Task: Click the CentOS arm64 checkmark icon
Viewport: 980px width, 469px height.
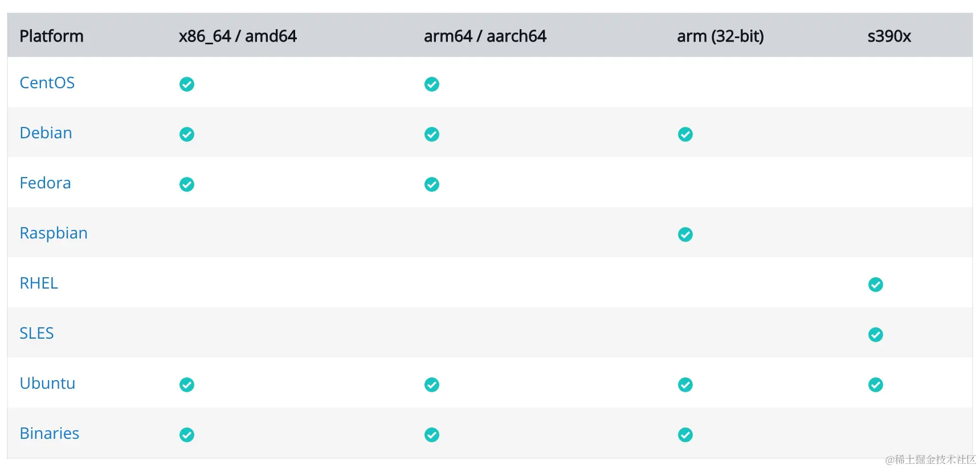Action: click(x=432, y=84)
